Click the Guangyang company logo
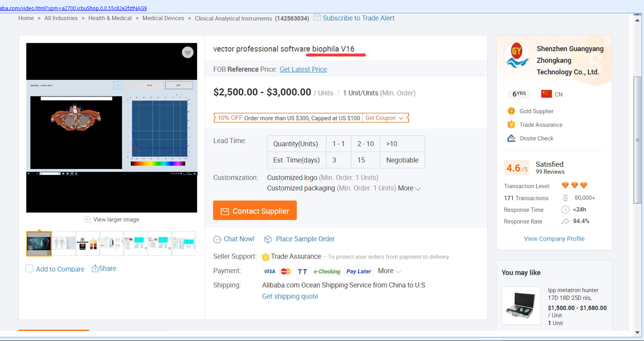This screenshot has height=341, width=644. 517,56
